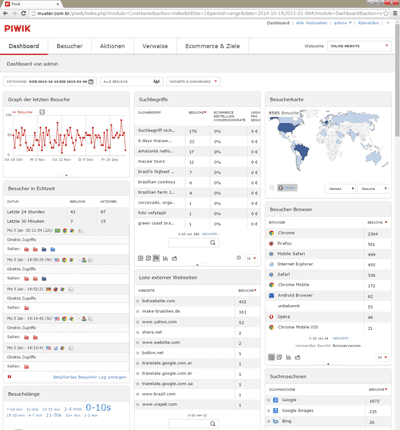Expand the make-brasilien.de row
Viewport: 400px width, 430px height.
pos(137,311)
